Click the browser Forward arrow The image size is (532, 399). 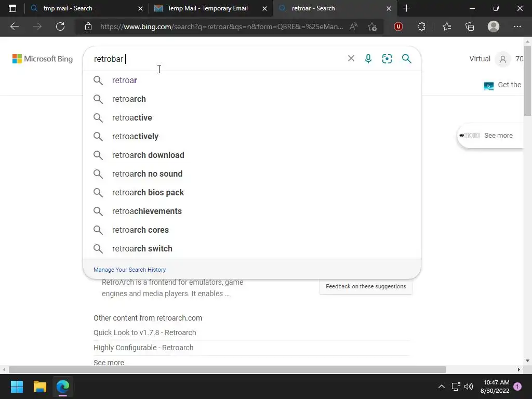[37, 26]
